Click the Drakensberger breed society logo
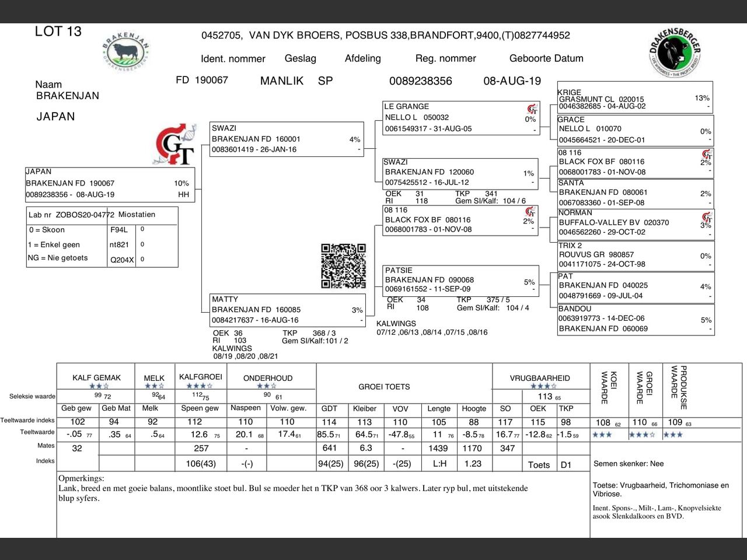 (675, 52)
